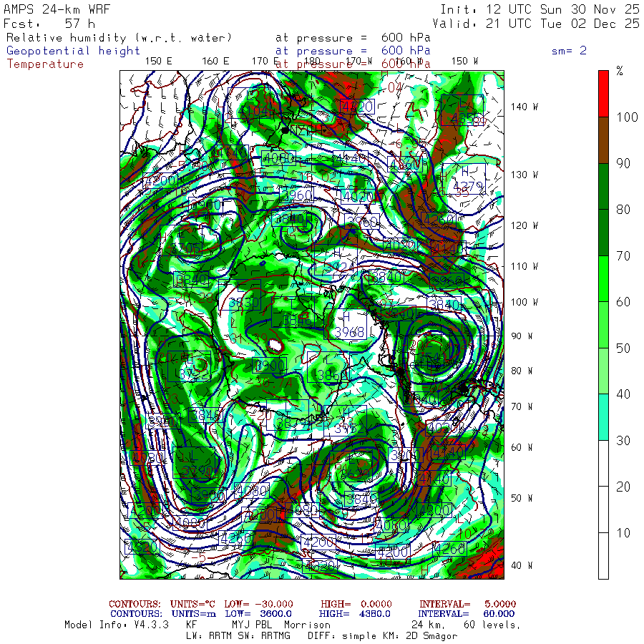Click the "160 E" longitude label

215,62
